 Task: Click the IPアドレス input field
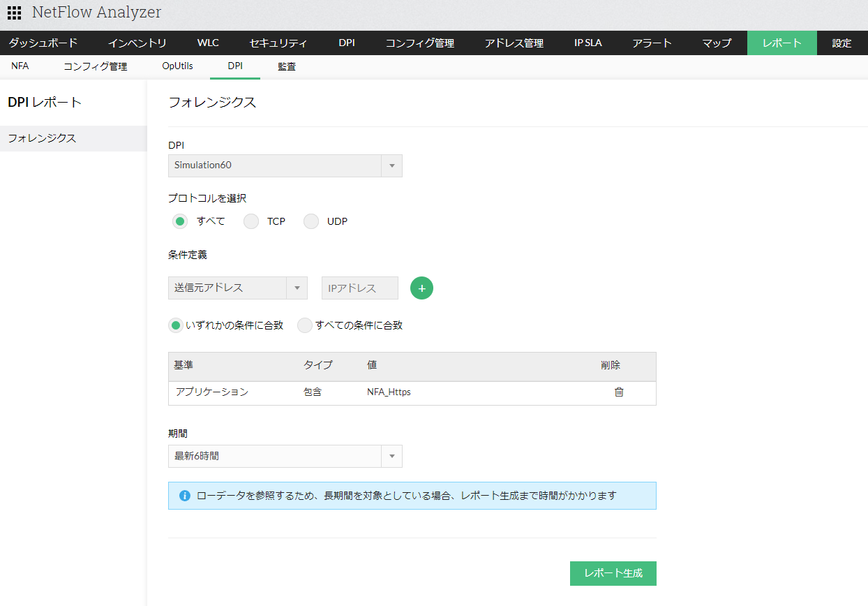[x=359, y=288]
